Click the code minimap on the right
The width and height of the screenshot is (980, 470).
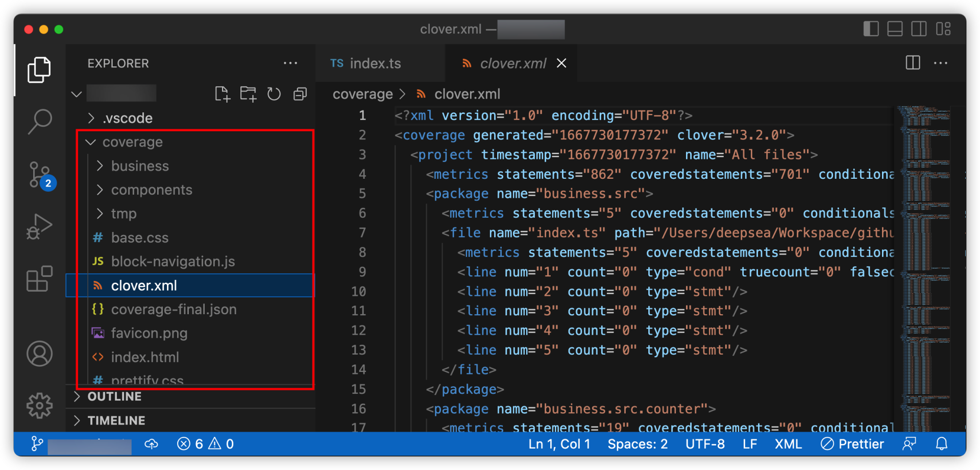(924, 255)
